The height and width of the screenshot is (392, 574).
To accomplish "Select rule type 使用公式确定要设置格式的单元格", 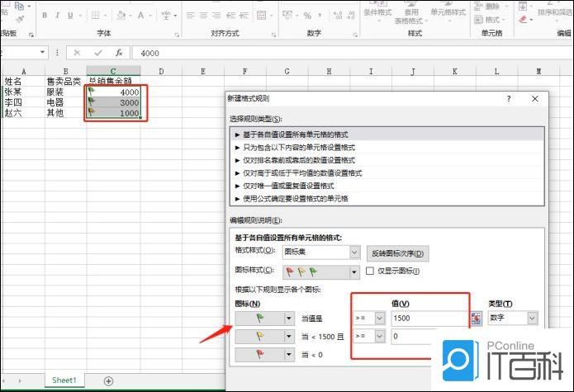I will pyautogui.click(x=387, y=199).
